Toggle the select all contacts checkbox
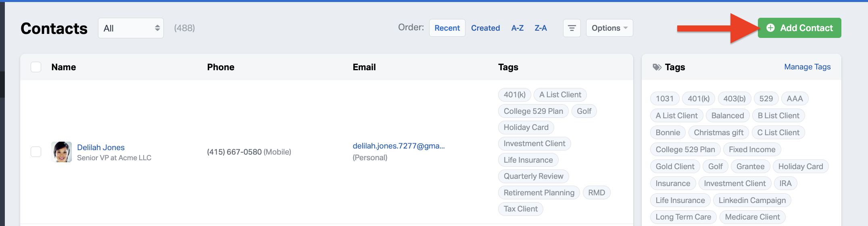Viewport: 868px width, 226px height. tap(36, 67)
